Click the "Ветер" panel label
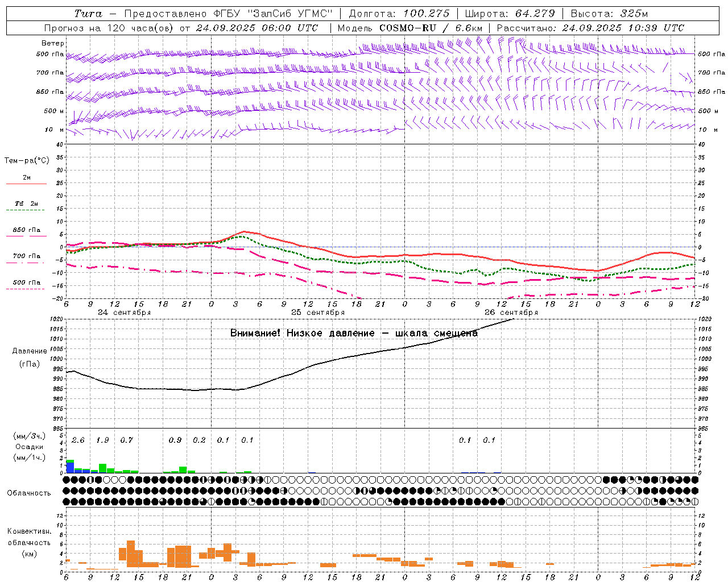 coord(53,43)
